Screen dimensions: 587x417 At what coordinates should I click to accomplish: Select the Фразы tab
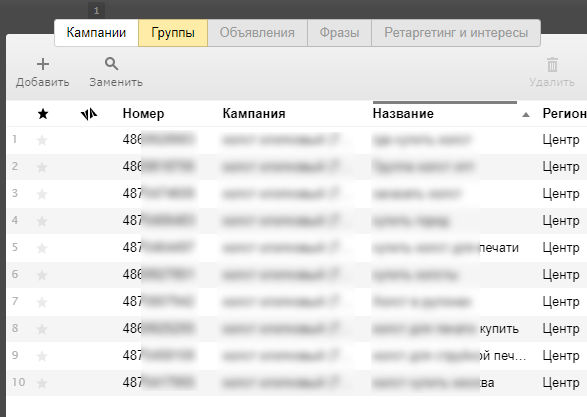coord(339,33)
